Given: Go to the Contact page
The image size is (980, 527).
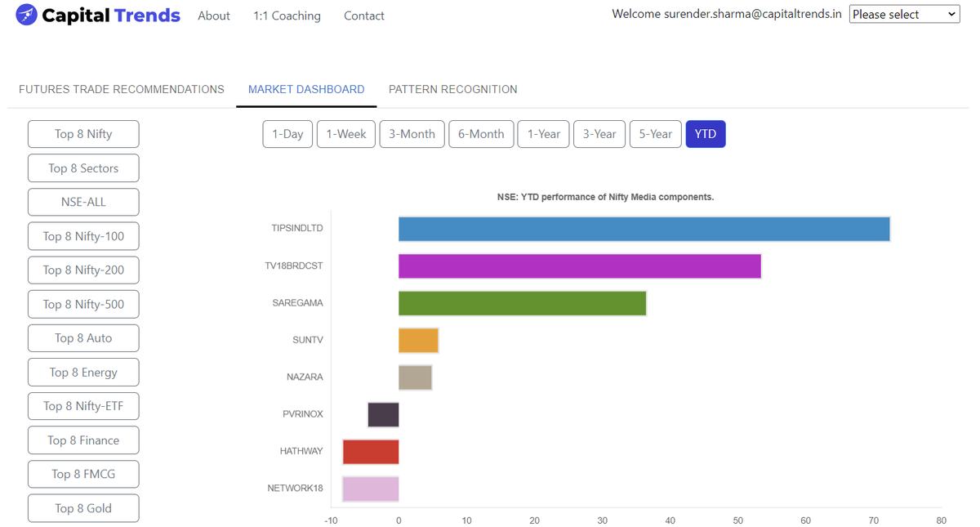Looking at the screenshot, I should click(x=364, y=16).
